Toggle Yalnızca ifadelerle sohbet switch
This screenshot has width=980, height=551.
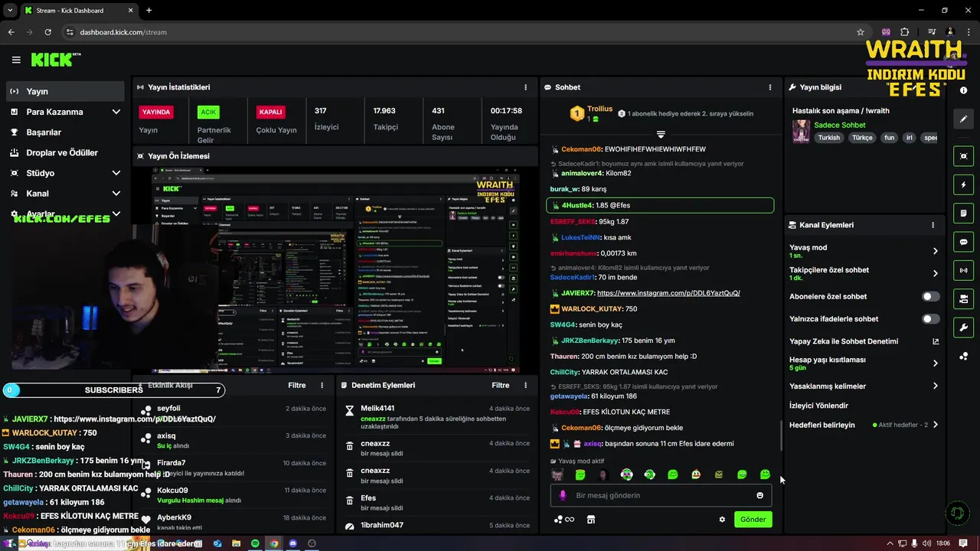[930, 318]
